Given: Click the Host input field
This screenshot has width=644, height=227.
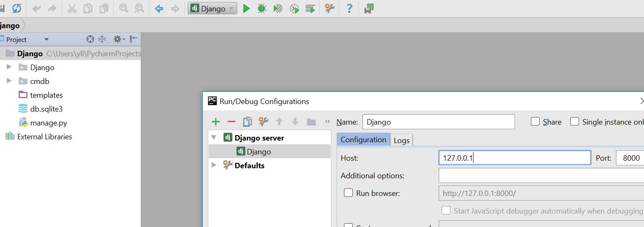Looking at the screenshot, I should pos(515,158).
